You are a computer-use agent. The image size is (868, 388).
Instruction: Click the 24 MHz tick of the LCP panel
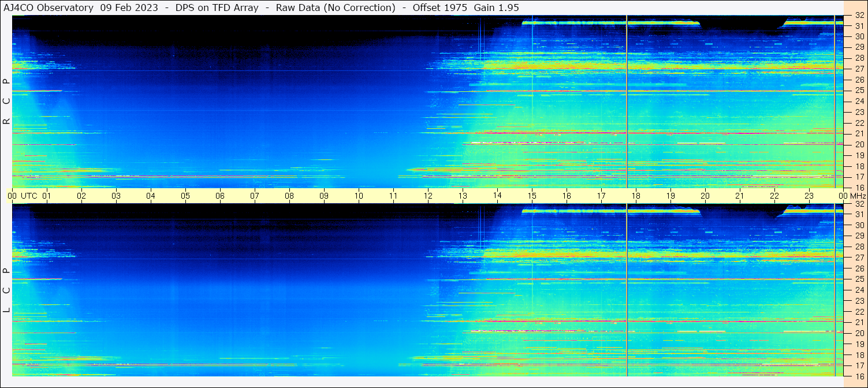(x=859, y=290)
